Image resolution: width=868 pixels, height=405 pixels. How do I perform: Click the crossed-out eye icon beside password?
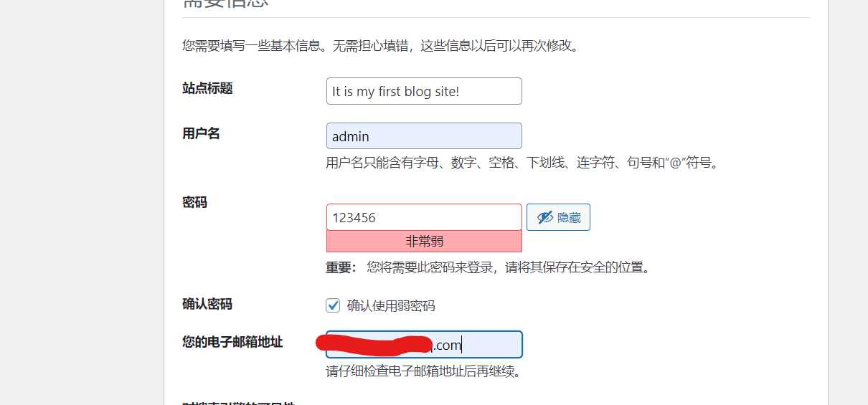click(x=545, y=217)
